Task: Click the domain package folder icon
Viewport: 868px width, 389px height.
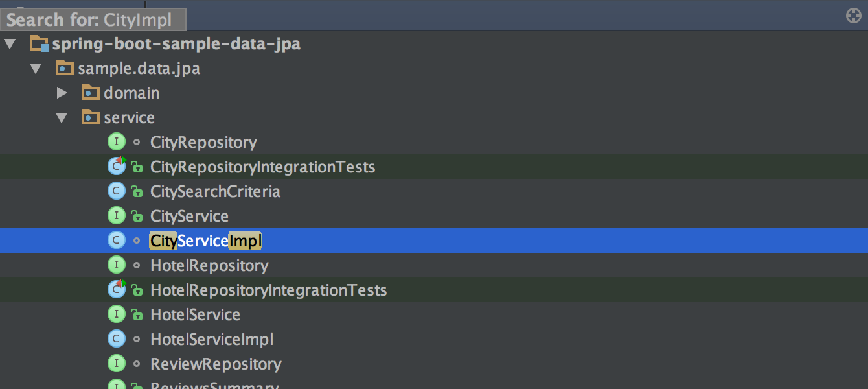Action: [90, 93]
